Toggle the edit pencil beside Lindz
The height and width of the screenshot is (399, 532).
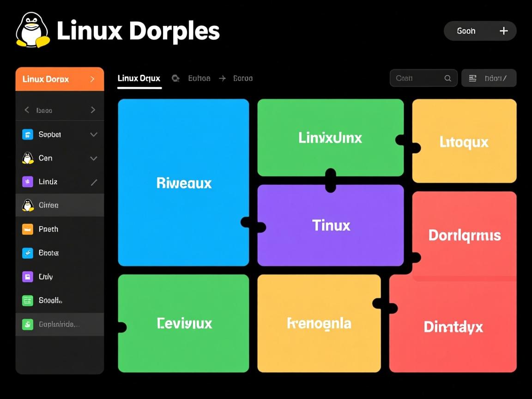(x=94, y=182)
